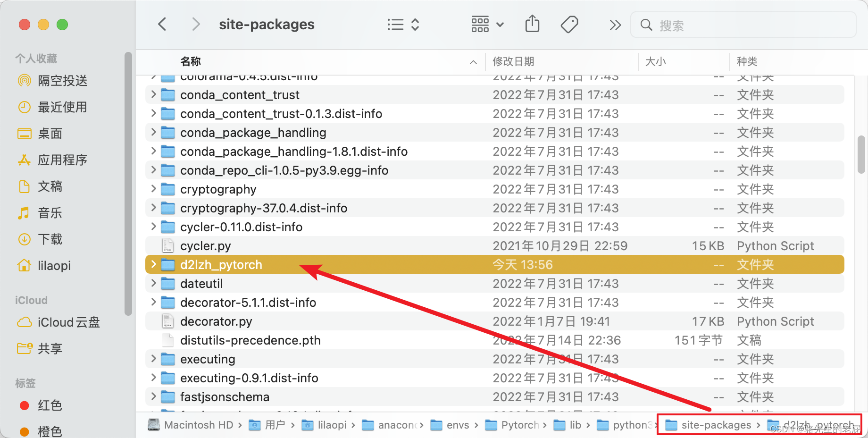The image size is (868, 438).
Task: Expand conda_repo_cli-1.0.5-py3.9.egg-info folder
Action: [153, 170]
